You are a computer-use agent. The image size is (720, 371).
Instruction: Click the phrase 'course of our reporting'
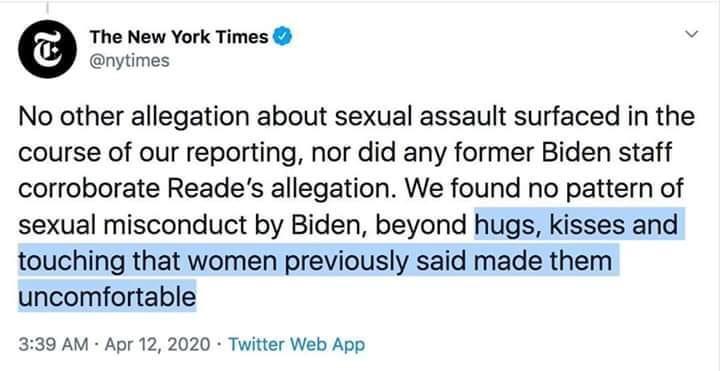[158, 152]
